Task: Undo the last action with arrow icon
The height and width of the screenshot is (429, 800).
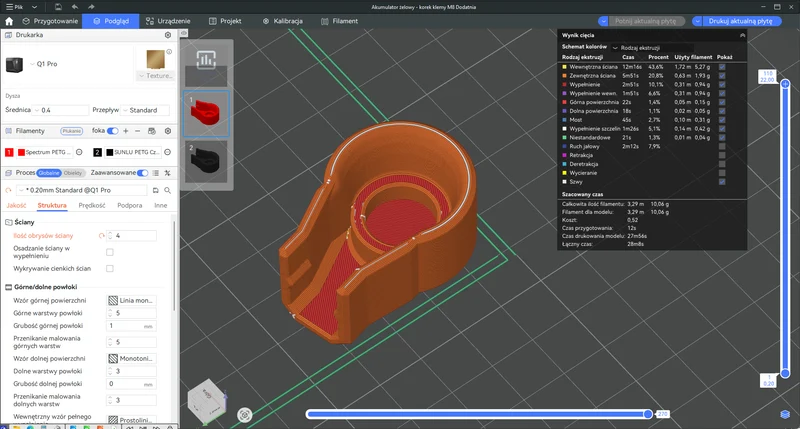Action: 75,7
